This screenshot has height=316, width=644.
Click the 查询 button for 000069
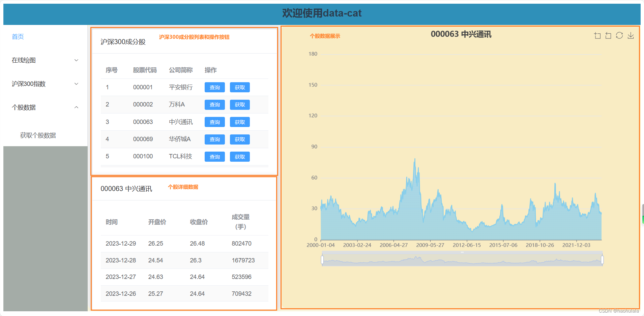click(214, 139)
